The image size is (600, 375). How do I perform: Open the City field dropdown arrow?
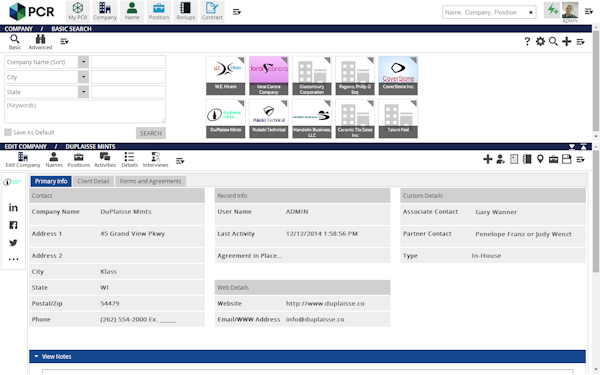point(83,77)
